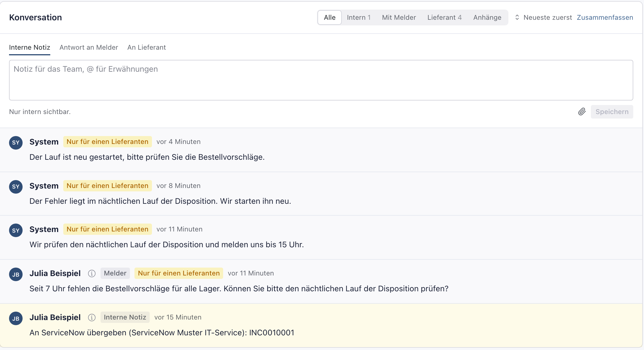The width and height of the screenshot is (644, 350).
Task: Click the Interne Notiz badge on last entry
Action: 125,317
